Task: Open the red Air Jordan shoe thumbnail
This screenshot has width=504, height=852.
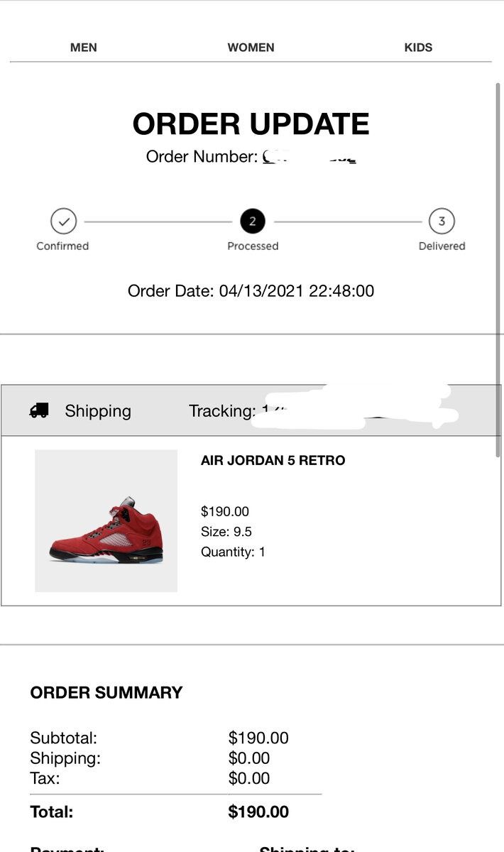Action: click(106, 520)
